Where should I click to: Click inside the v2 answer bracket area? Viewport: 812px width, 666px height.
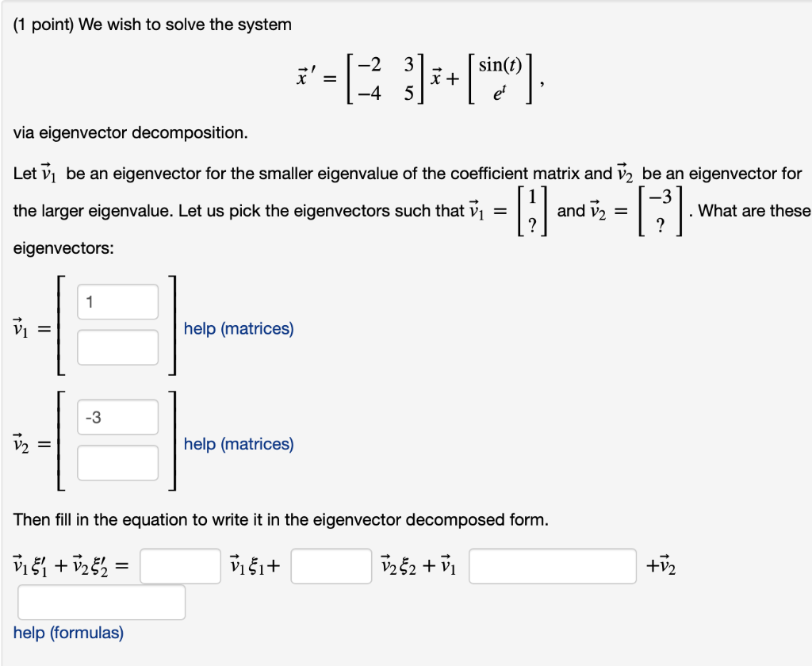coord(117,439)
